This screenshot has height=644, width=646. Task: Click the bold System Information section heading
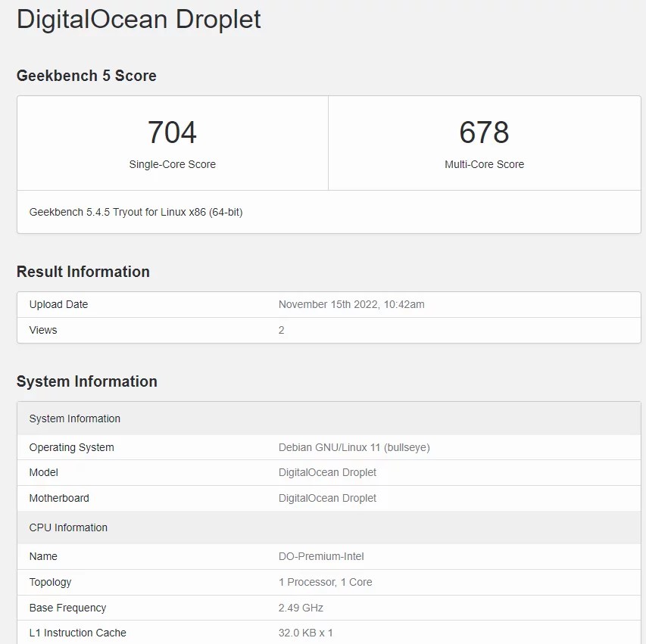[x=87, y=381]
